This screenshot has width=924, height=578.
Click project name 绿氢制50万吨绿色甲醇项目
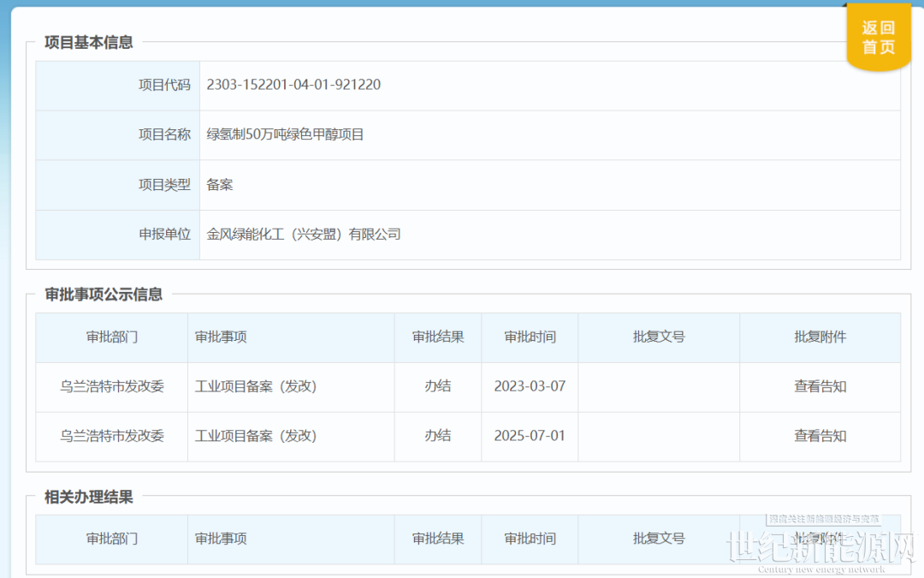[x=285, y=134]
